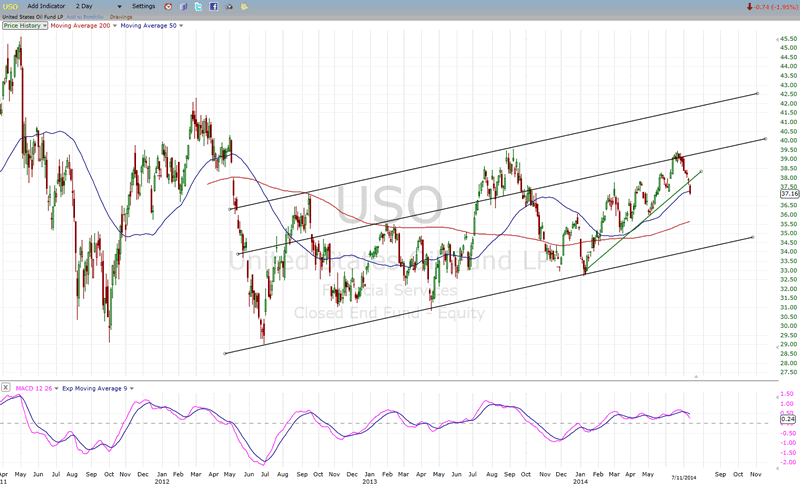The height and width of the screenshot is (484, 800).
Task: Click the 0.24 MACD value label
Action: [x=788, y=419]
